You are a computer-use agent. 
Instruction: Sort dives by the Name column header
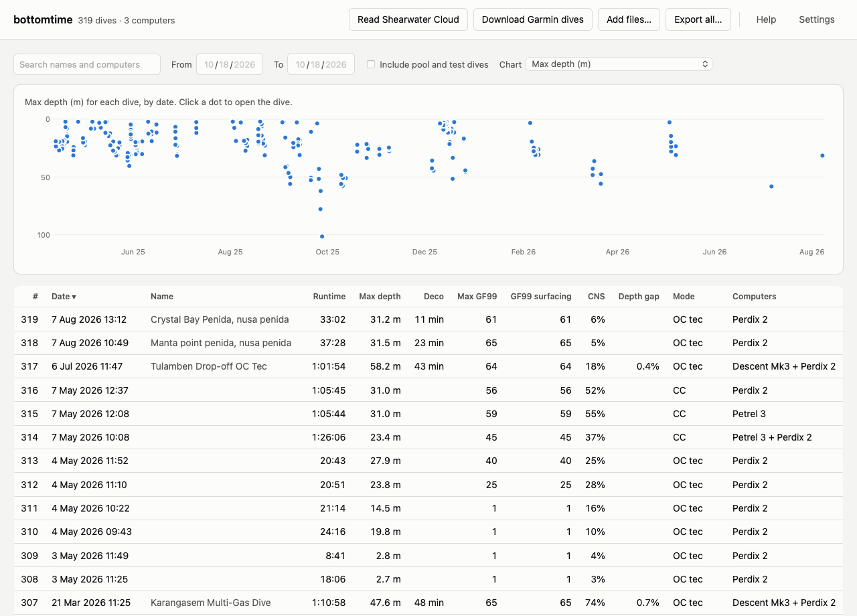click(162, 297)
